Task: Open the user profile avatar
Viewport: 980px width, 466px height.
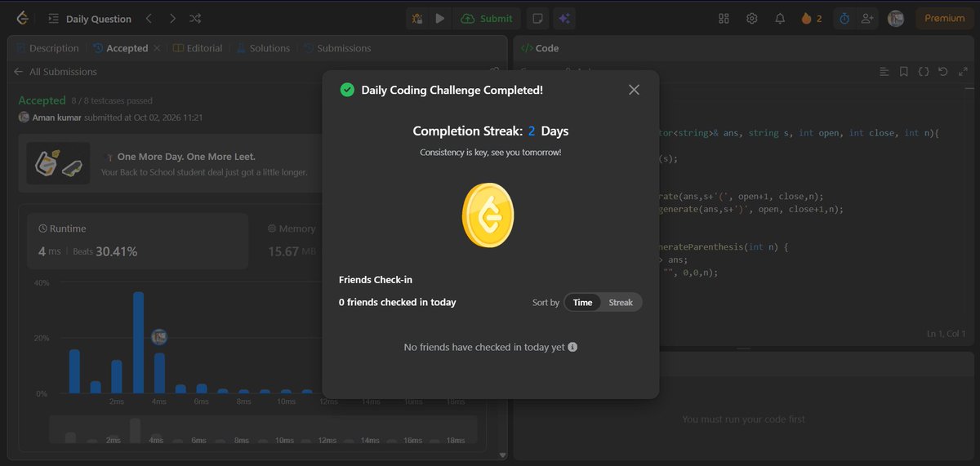Action: (896, 18)
